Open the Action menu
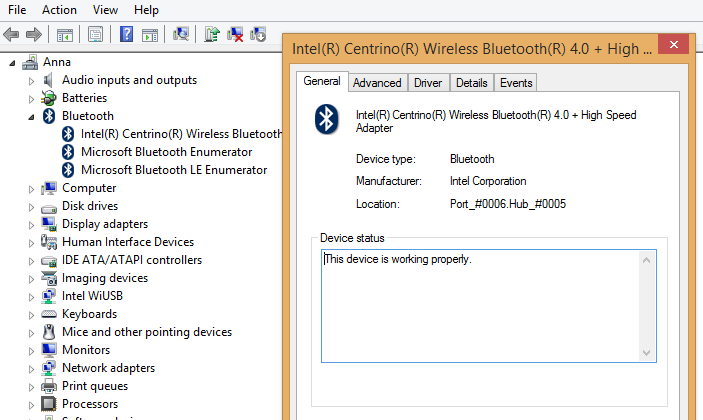 (59, 10)
